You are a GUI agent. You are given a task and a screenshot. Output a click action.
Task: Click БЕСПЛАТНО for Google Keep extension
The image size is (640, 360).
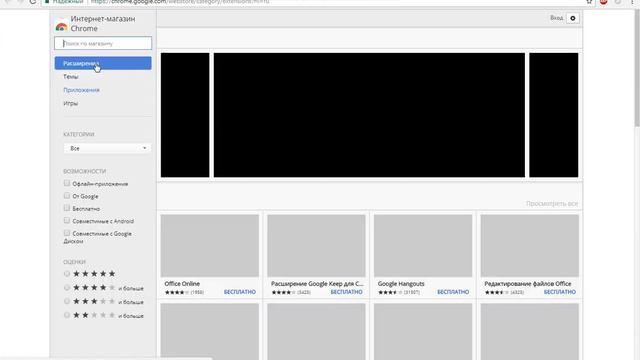point(347,292)
